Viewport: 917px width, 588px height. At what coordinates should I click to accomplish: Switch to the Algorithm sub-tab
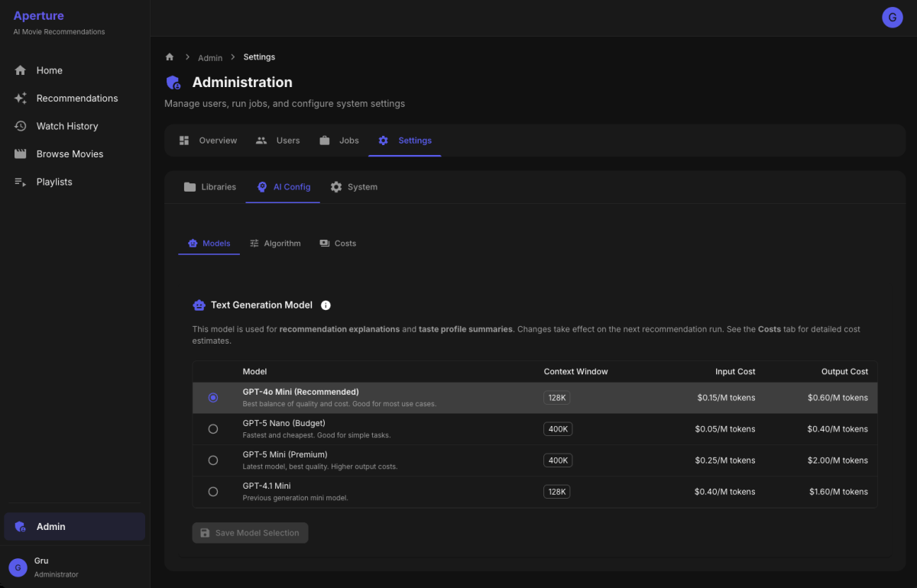(x=274, y=244)
